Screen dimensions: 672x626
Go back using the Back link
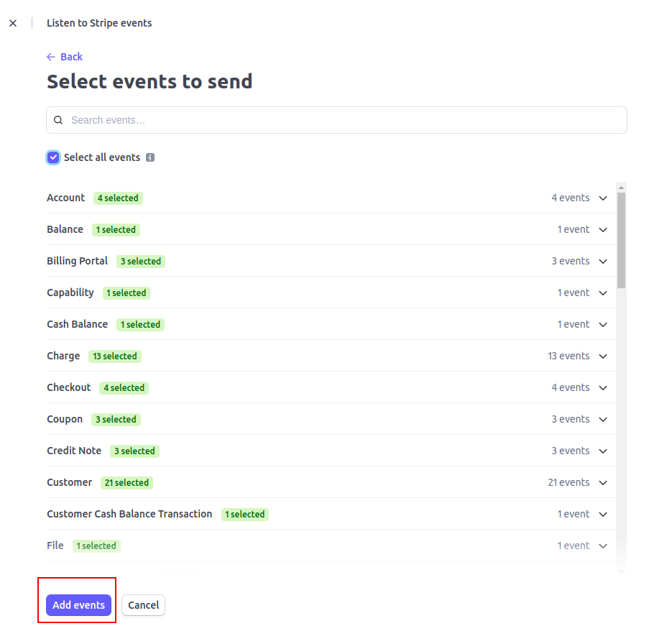click(x=71, y=57)
